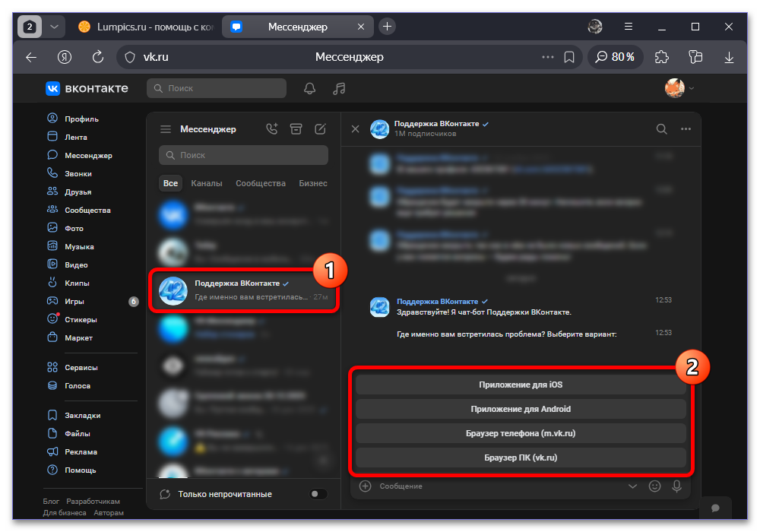The width and height of the screenshot is (760, 532).
Task: Bookmark the current Мессенджер page
Action: pyautogui.click(x=569, y=57)
